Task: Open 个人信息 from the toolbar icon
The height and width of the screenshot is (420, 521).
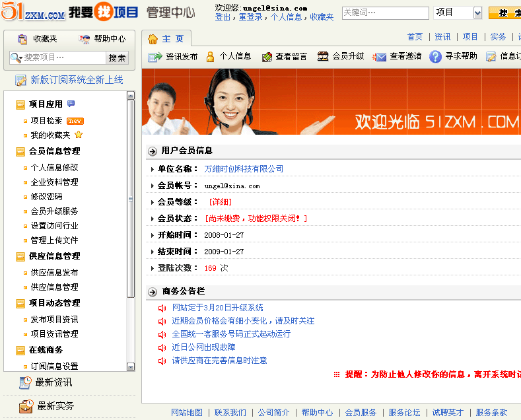Action: pyautogui.click(x=211, y=57)
